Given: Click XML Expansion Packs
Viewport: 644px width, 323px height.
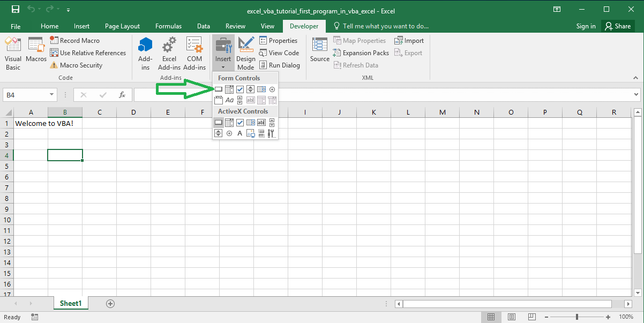Looking at the screenshot, I should (x=361, y=52).
